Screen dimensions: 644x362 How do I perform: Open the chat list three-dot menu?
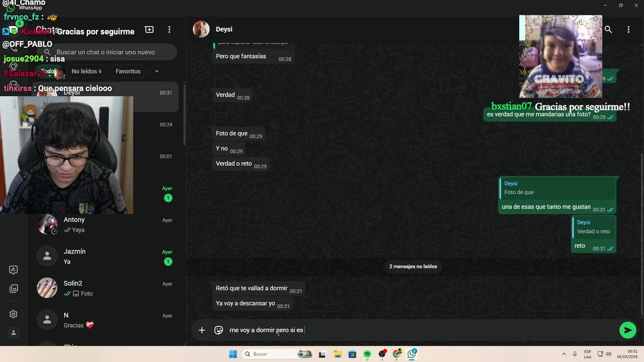click(x=170, y=30)
